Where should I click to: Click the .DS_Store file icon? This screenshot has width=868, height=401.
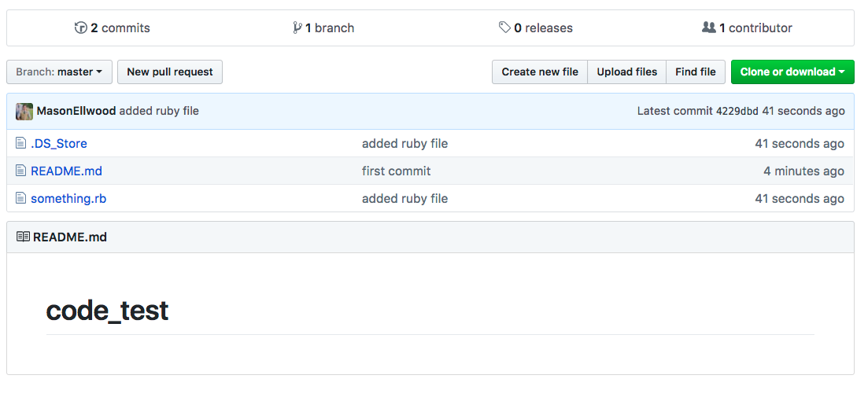coord(21,143)
